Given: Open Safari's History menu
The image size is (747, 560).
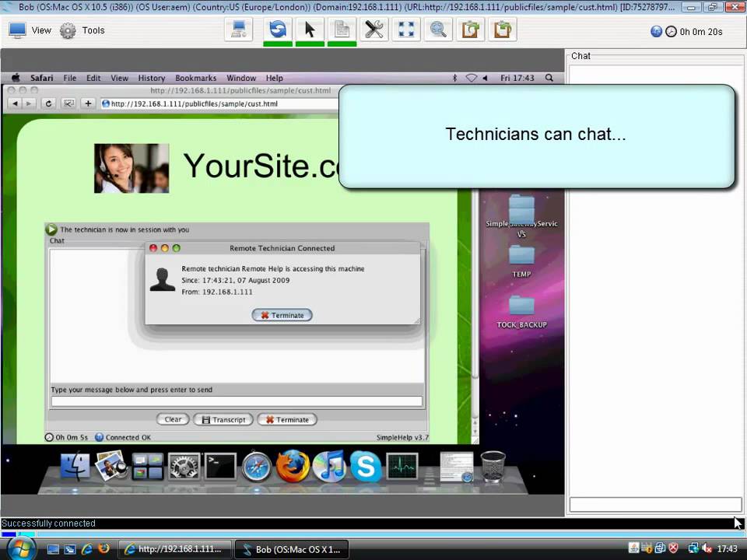Looking at the screenshot, I should coord(152,78).
